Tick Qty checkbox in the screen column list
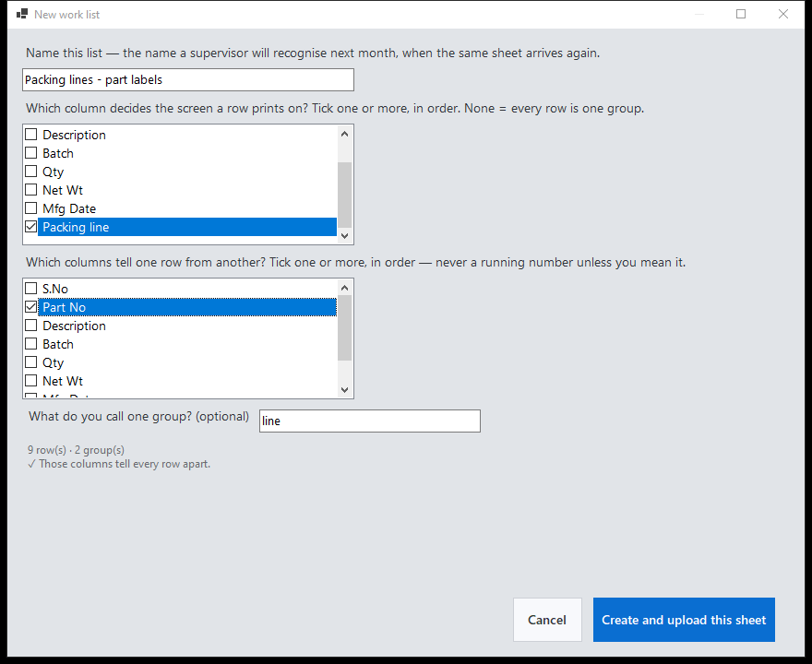Viewport: 812px width, 664px height. pos(31,172)
